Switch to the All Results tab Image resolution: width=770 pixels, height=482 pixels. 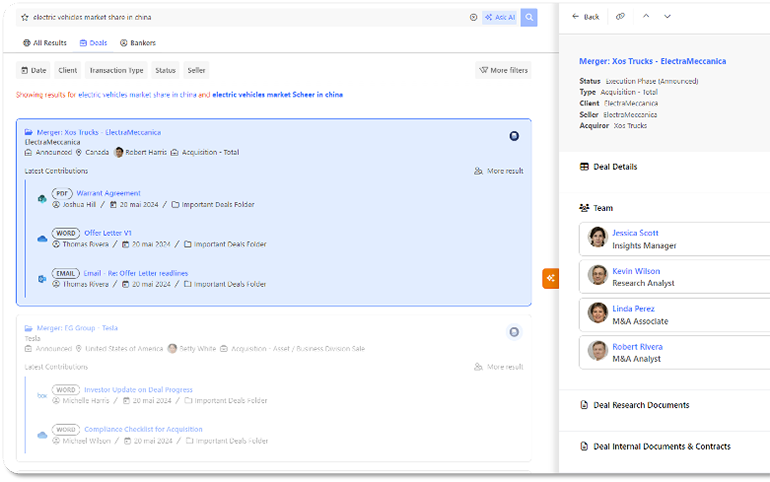point(45,43)
